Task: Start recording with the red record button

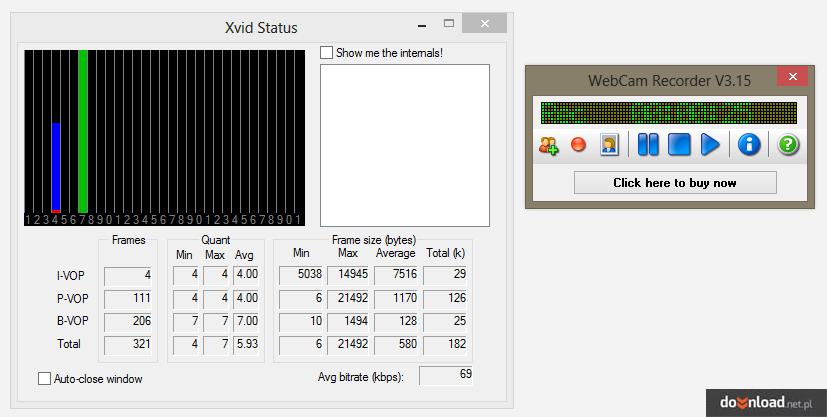Action: click(x=579, y=144)
